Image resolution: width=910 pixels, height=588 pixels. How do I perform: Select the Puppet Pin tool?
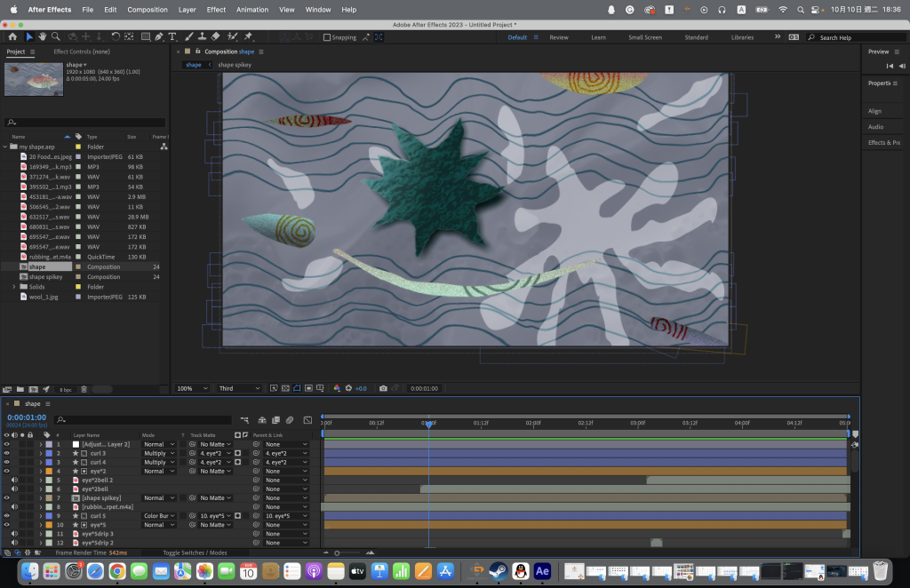point(248,37)
